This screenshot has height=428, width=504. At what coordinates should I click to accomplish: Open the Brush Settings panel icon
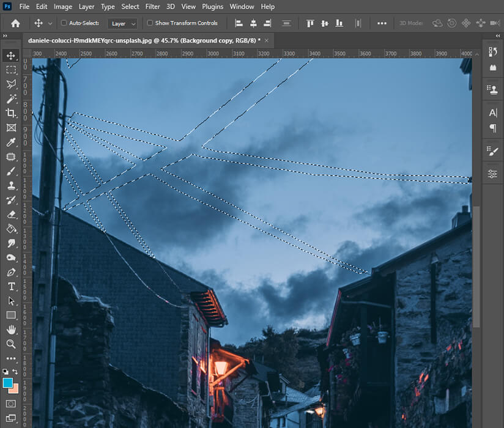point(493,150)
